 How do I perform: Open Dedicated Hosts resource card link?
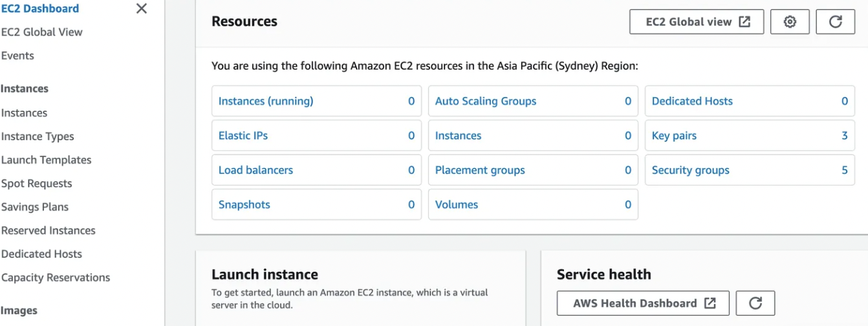[692, 101]
